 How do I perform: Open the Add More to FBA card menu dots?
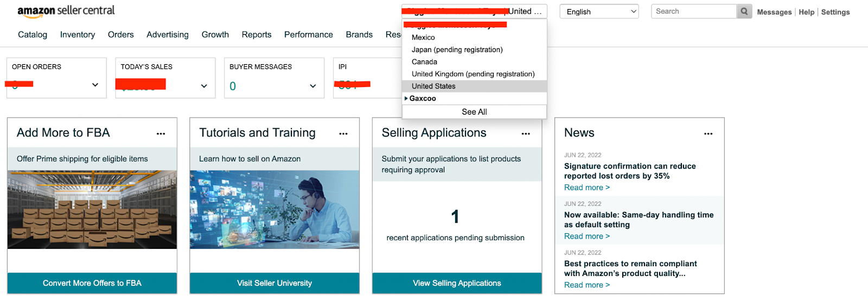tap(161, 134)
